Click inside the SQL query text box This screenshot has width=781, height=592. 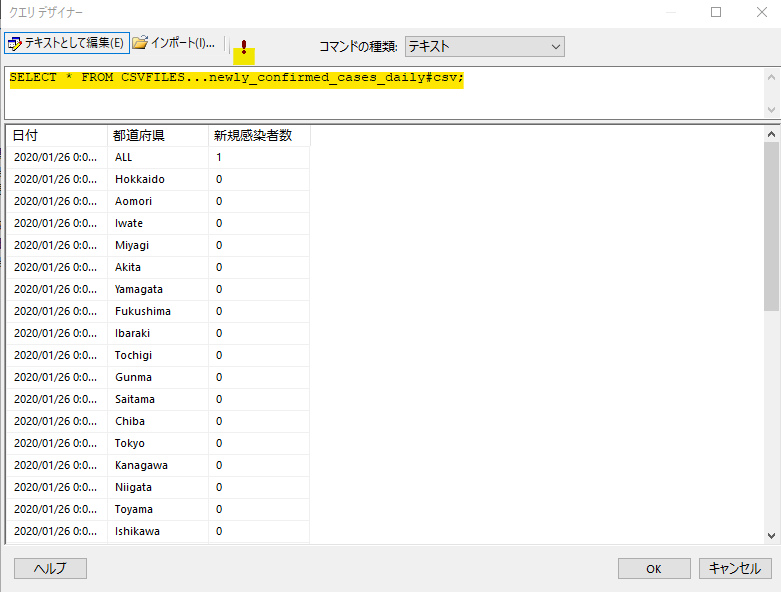[x=380, y=95]
